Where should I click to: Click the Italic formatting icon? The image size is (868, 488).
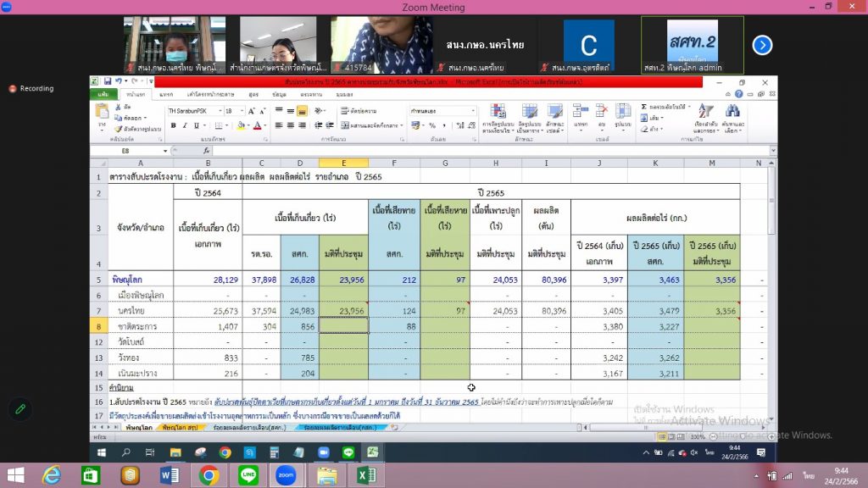point(185,125)
